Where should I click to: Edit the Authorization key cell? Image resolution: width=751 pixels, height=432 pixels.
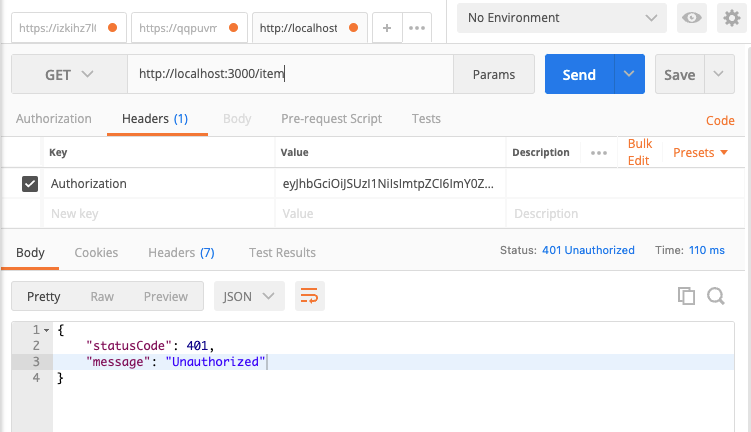click(159, 183)
